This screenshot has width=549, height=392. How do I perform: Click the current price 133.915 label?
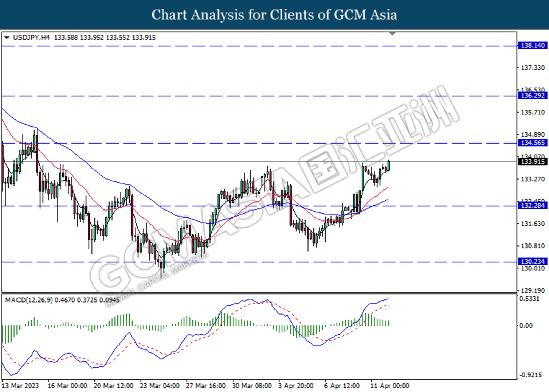(x=533, y=161)
